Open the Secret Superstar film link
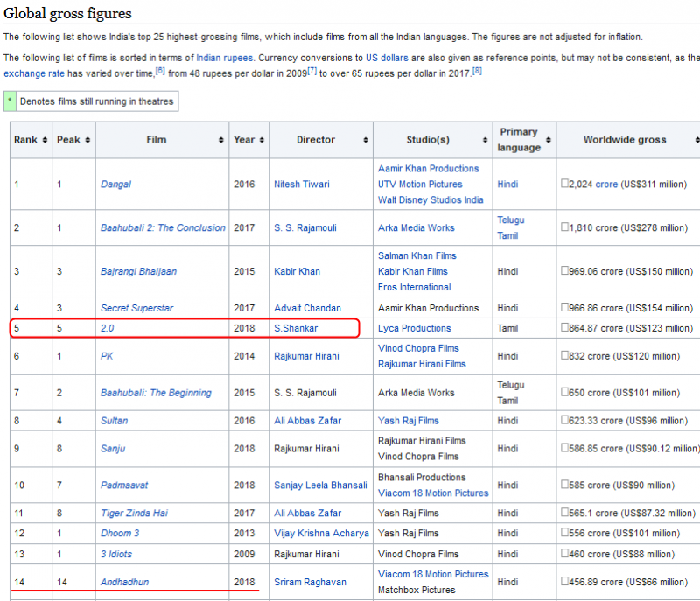The width and height of the screenshot is (700, 601). pyautogui.click(x=137, y=308)
